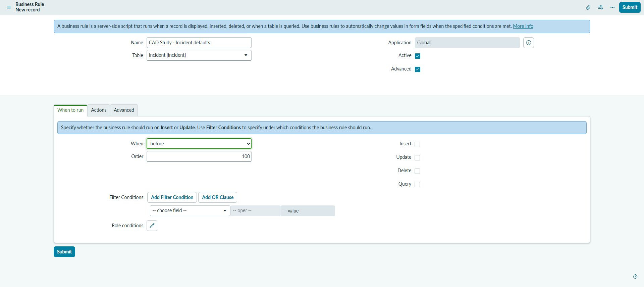This screenshot has width=644, height=287.
Task: Click Application info icon button
Action: point(529,43)
